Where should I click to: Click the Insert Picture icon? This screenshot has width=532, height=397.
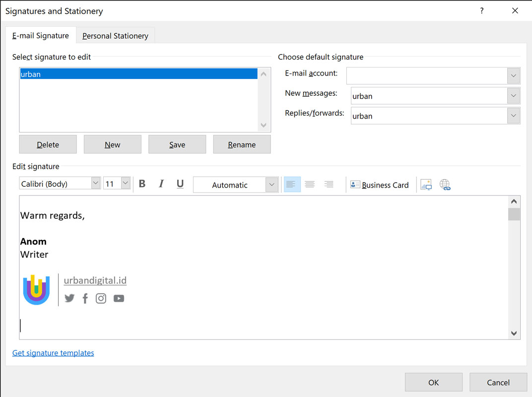point(426,185)
